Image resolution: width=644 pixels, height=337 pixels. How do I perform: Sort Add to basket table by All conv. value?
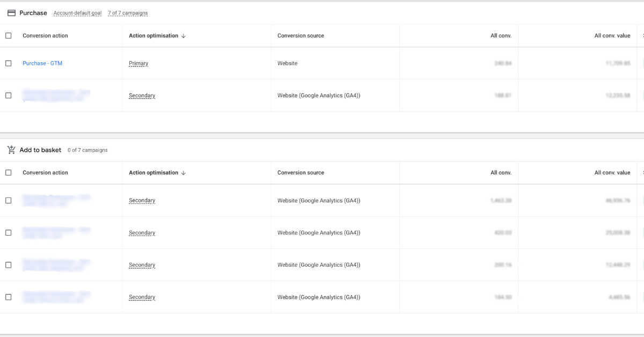(x=612, y=173)
